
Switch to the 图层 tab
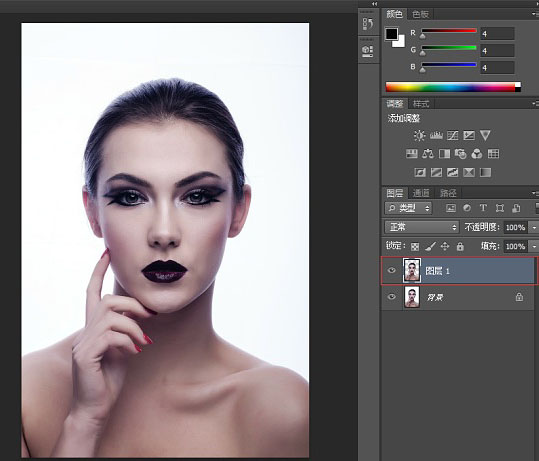coord(394,193)
